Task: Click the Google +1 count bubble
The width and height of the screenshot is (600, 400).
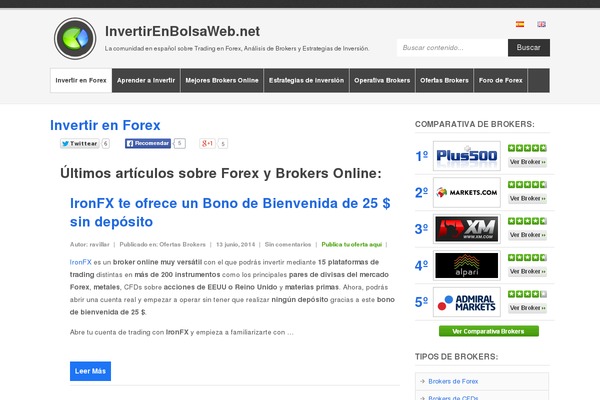Action: (223, 144)
